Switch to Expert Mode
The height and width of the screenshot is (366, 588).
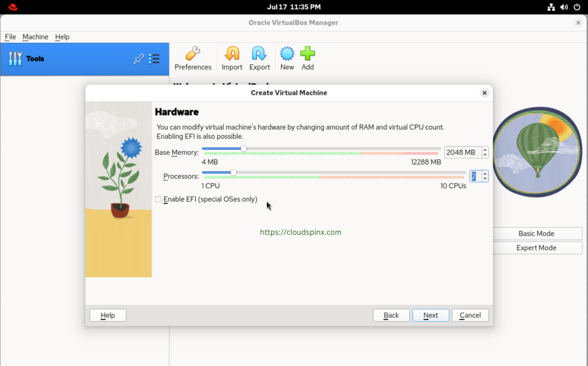click(x=536, y=248)
